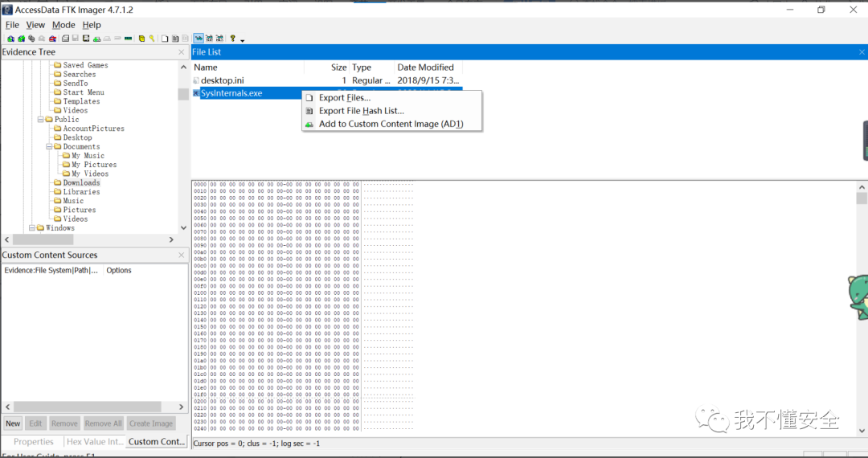Screen dimensions: 868x458
Task: Select the Libraries folder
Action: (81, 192)
